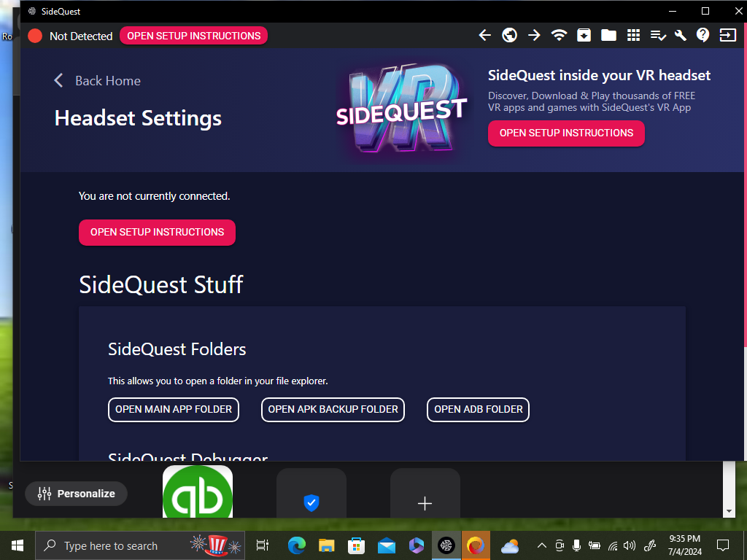This screenshot has width=747, height=560.
Task: Click the install APK download-box icon
Action: (584, 35)
